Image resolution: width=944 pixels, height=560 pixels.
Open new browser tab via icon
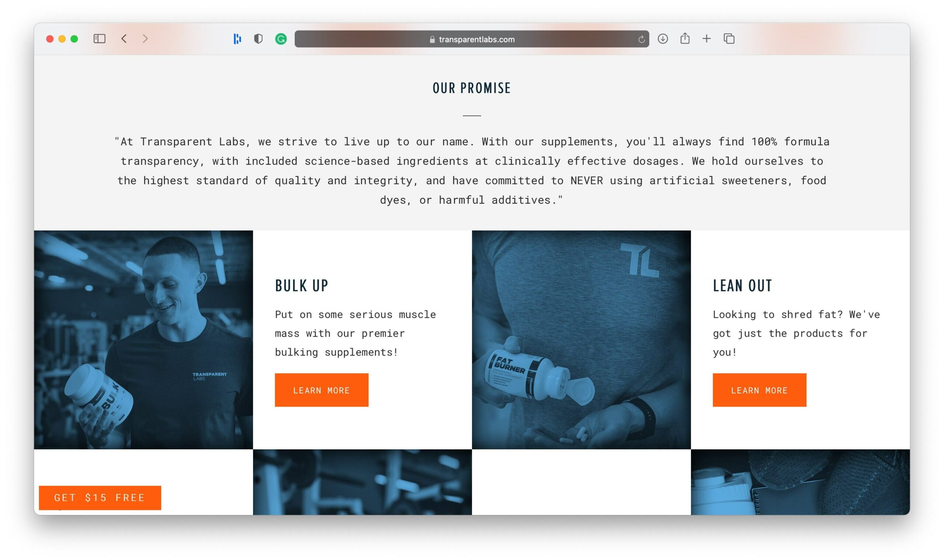[706, 39]
